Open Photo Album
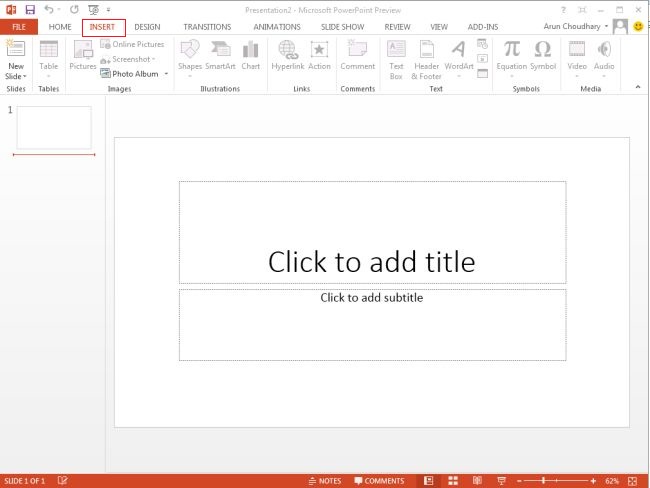650x488 pixels. [129, 74]
